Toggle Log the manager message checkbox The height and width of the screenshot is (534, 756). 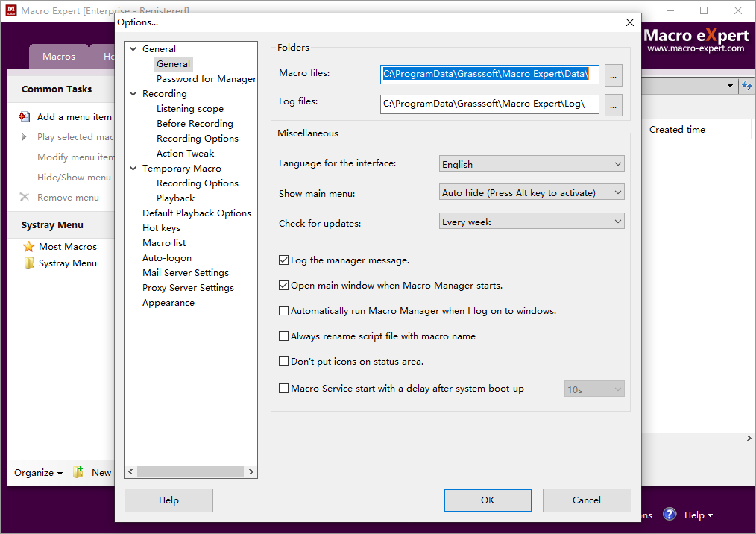(x=283, y=260)
